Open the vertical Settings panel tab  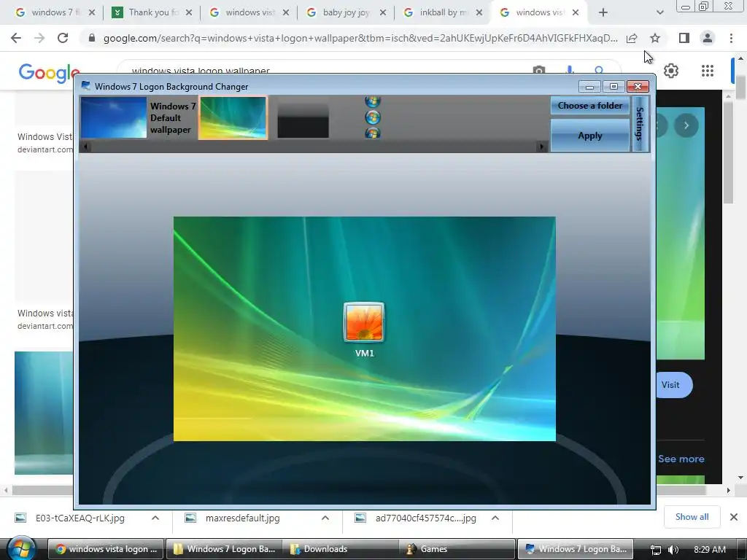pyautogui.click(x=640, y=124)
